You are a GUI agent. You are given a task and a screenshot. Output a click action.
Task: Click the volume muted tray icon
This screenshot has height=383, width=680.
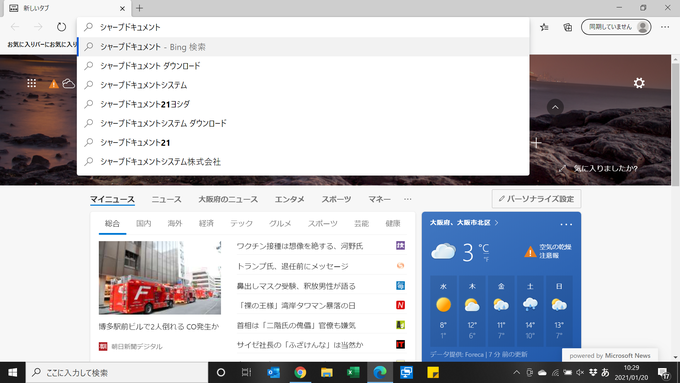tap(580, 373)
